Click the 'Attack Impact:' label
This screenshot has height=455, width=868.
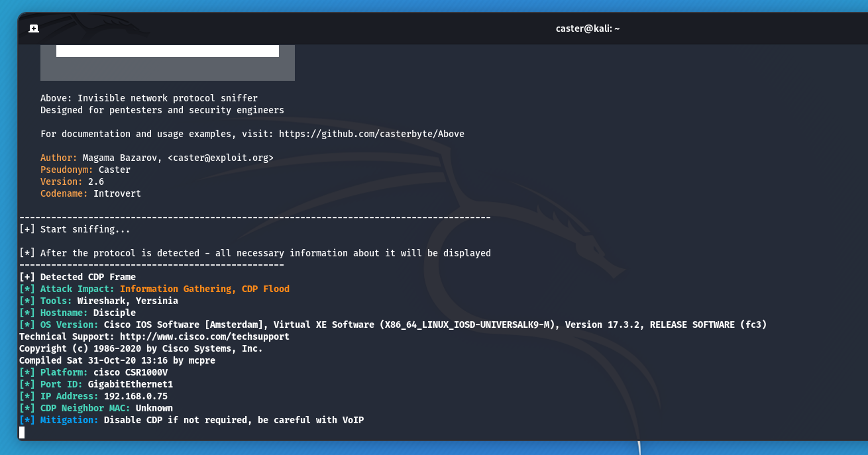coord(78,289)
